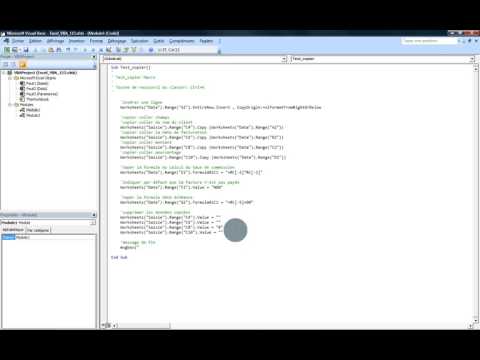Click code scrollbar up arrow

(x=476, y=68)
